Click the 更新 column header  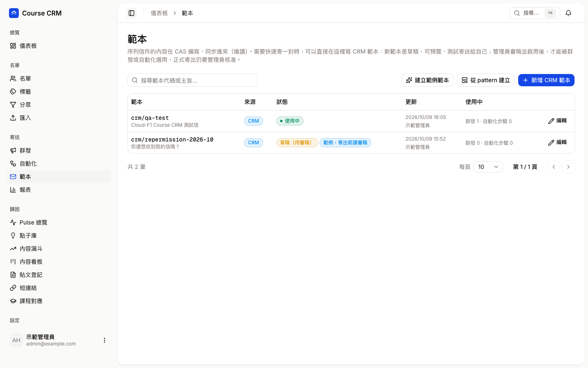coord(411,102)
